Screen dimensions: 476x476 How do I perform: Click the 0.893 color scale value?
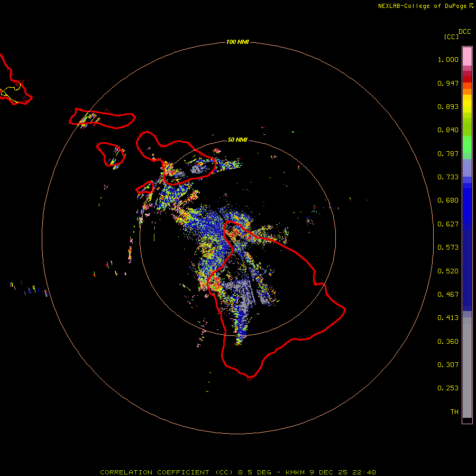tap(448, 106)
